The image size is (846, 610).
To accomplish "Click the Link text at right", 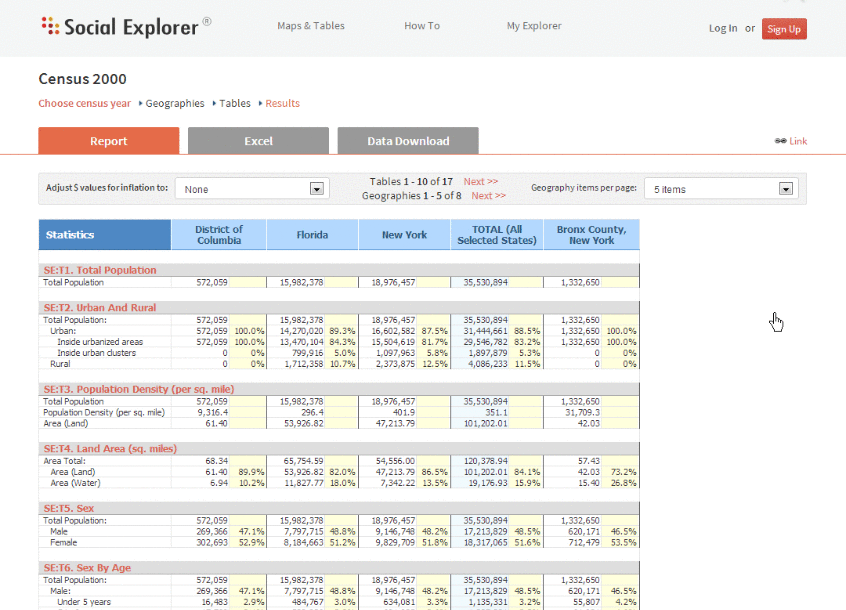I will click(x=798, y=141).
